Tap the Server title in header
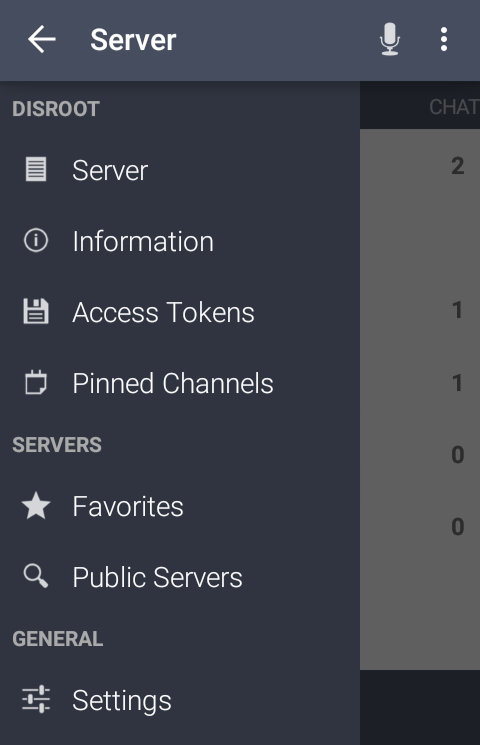480x745 pixels. click(133, 39)
